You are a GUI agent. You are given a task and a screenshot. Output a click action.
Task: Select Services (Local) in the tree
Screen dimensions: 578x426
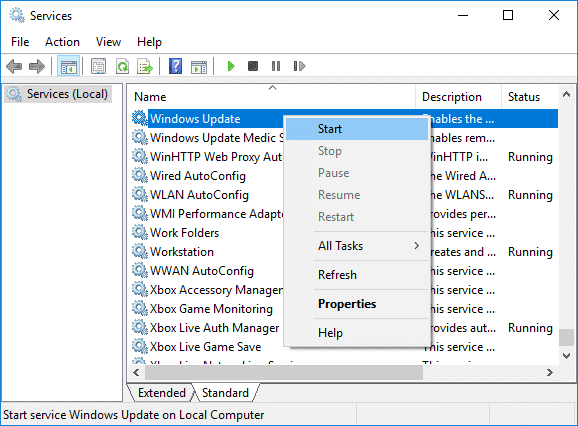tap(58, 94)
